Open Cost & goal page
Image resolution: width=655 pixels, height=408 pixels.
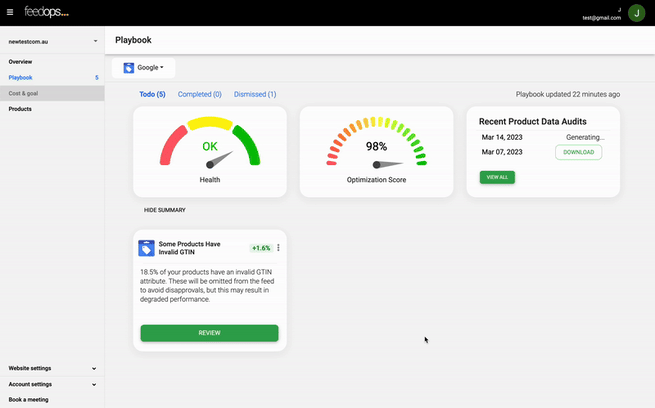click(23, 94)
